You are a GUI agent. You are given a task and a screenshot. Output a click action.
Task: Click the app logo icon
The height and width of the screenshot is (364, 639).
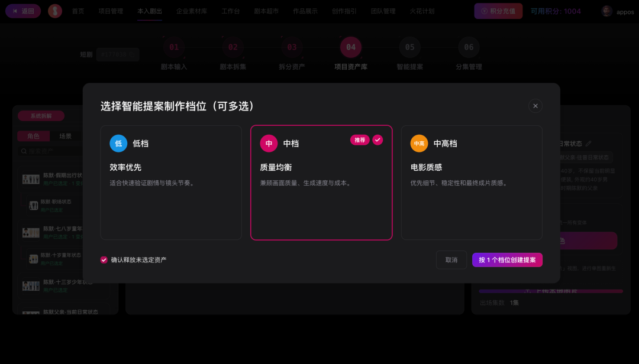(55, 11)
